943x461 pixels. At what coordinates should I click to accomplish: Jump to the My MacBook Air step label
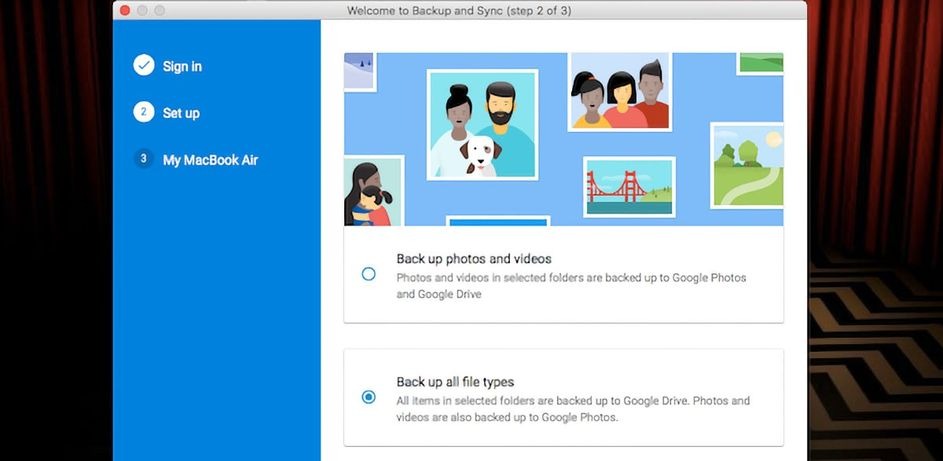tap(210, 159)
